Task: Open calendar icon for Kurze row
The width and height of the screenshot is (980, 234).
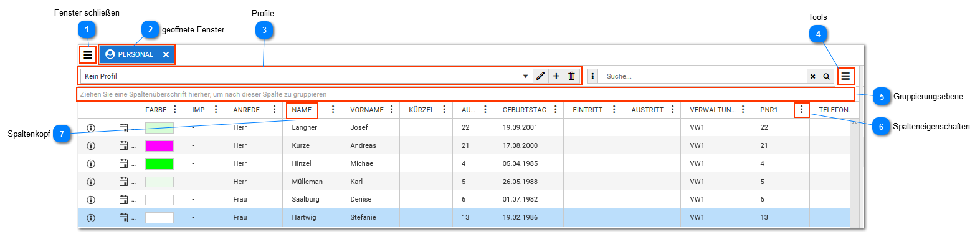Action: point(123,146)
